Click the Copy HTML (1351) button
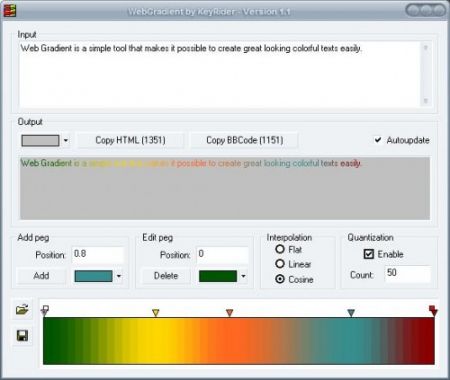Viewport: 450px width, 380px height. (130, 140)
